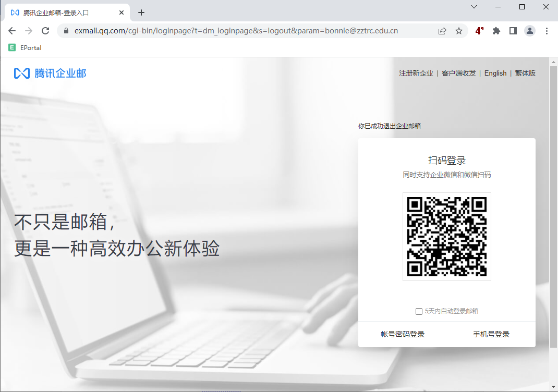Reload the page with refresh icon

click(x=45, y=31)
